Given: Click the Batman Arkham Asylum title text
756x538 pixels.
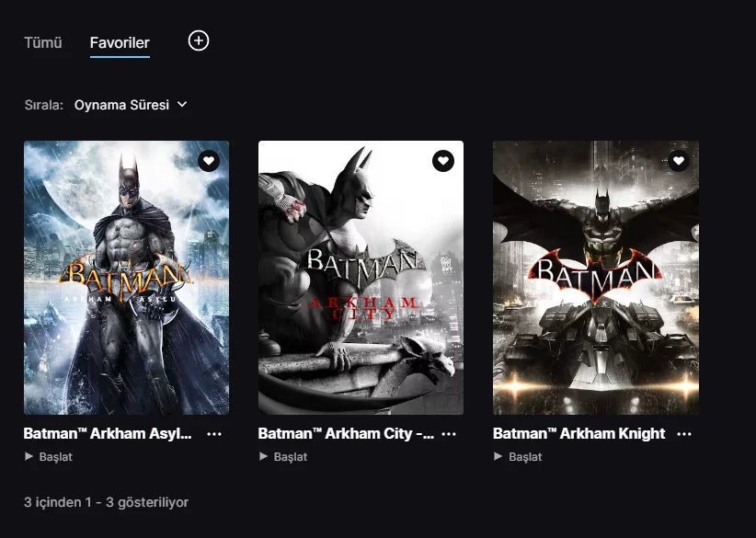Looking at the screenshot, I should pyautogui.click(x=108, y=434).
